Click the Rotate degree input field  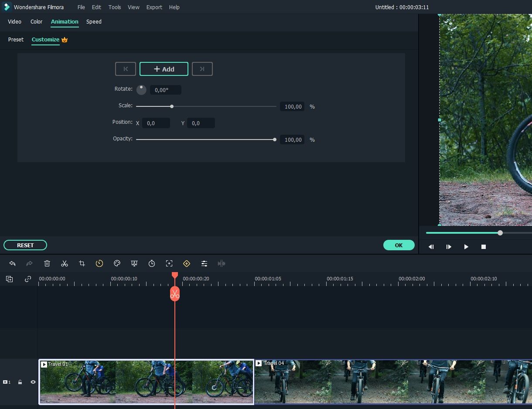[x=165, y=90]
